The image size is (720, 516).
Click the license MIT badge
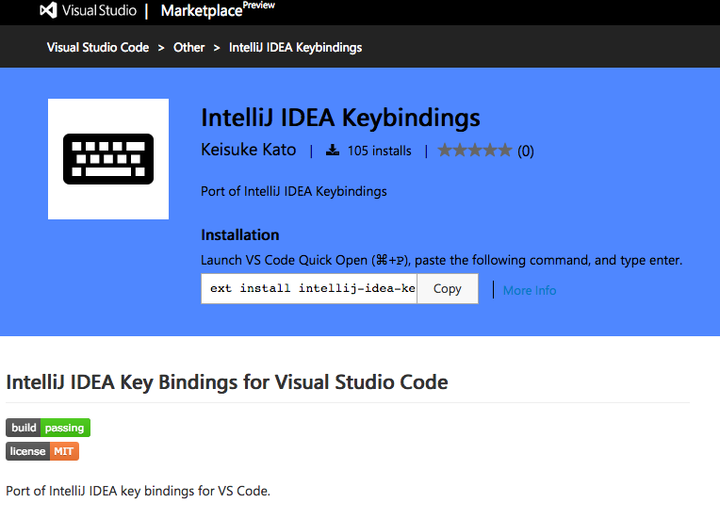coord(42,451)
